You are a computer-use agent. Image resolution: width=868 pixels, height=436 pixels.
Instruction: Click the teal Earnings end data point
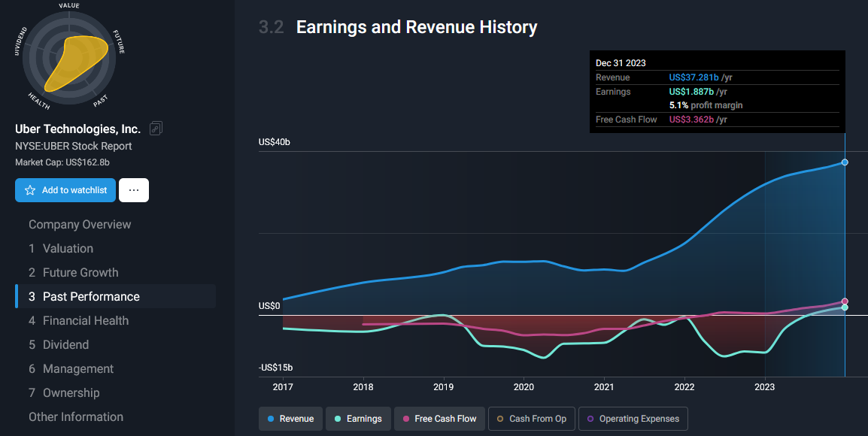845,307
